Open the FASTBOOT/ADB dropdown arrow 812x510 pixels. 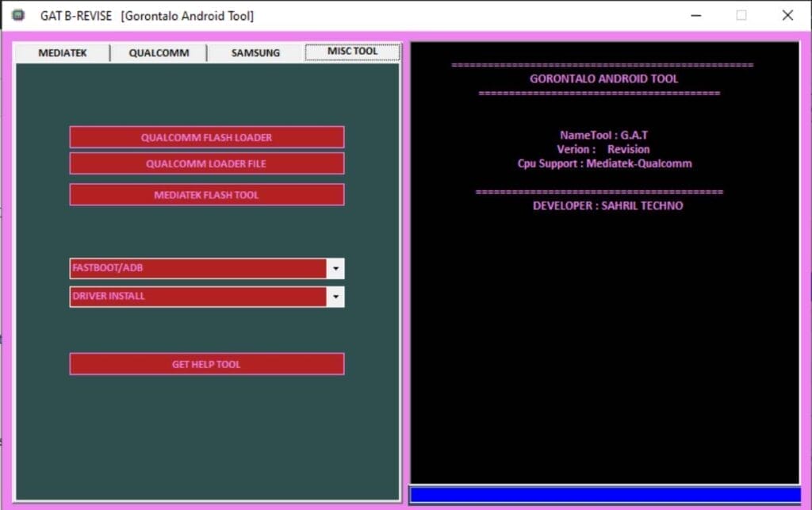point(335,268)
